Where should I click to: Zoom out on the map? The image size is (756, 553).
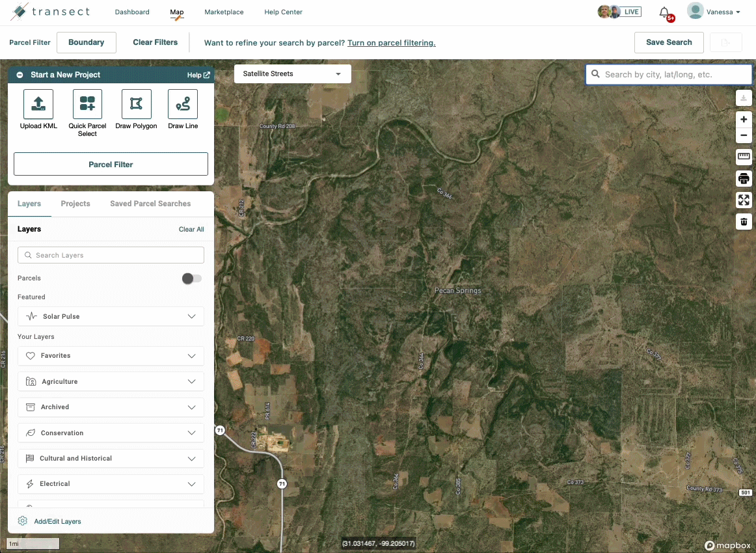click(744, 135)
